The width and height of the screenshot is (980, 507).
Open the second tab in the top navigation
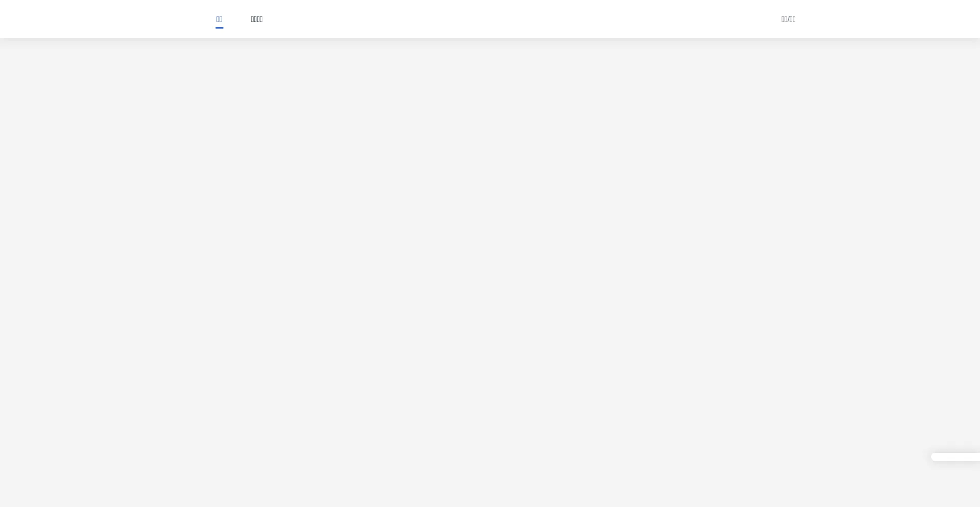click(x=257, y=19)
